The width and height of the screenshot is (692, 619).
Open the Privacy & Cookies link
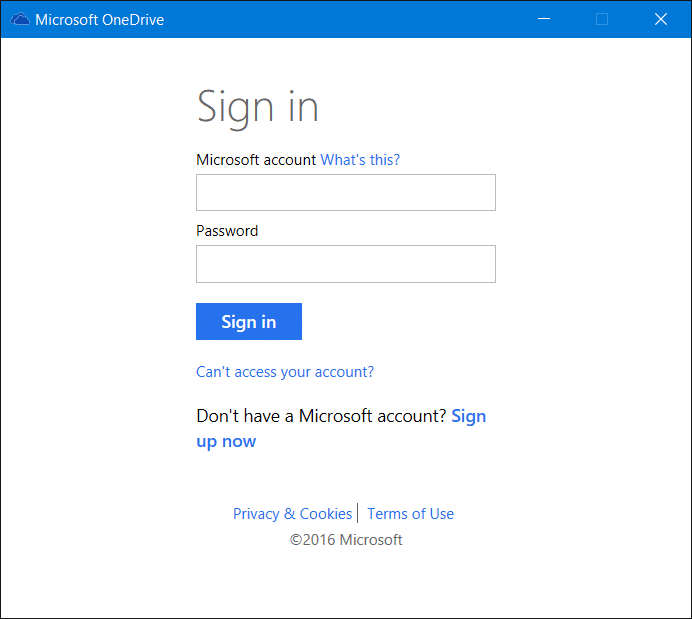tap(293, 514)
